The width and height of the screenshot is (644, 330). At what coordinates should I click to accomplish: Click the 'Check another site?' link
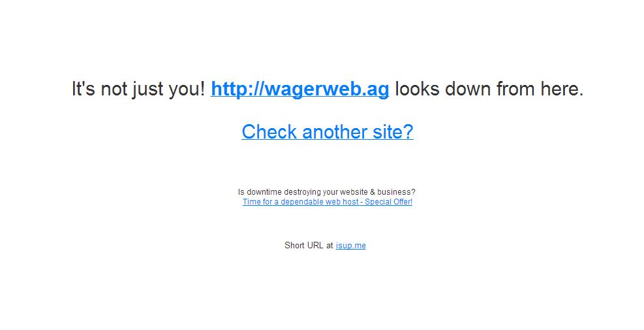coord(328,131)
